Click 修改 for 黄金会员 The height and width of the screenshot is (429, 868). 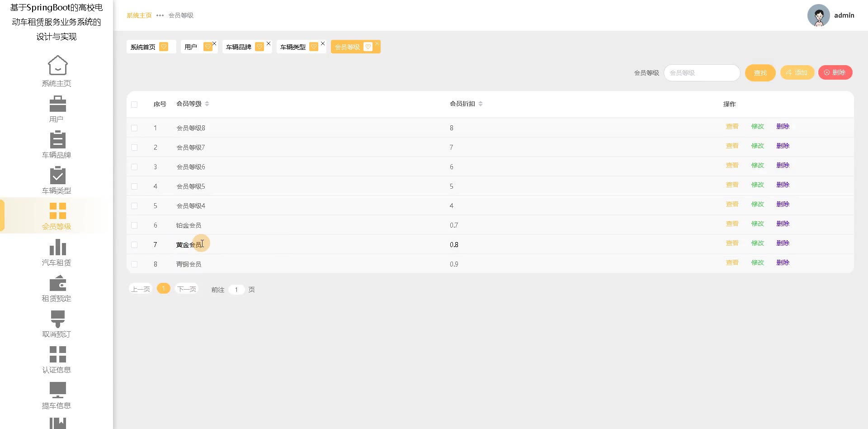click(757, 243)
